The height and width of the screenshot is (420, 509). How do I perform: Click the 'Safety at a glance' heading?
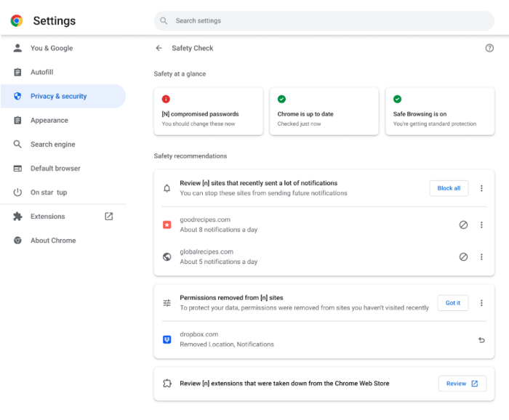coord(180,74)
